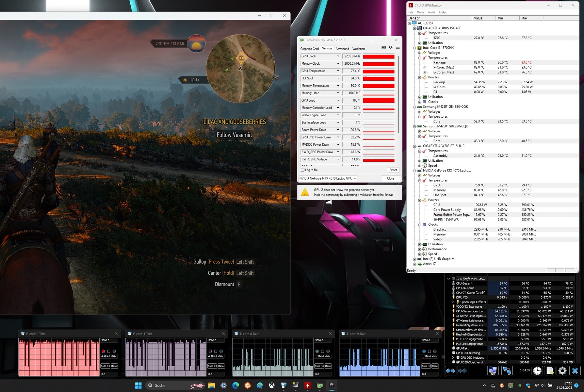Image resolution: width=584 pixels, height=392 pixels.
Task: Click the GPU-Z screenshot camera icon
Action: tap(384, 47)
